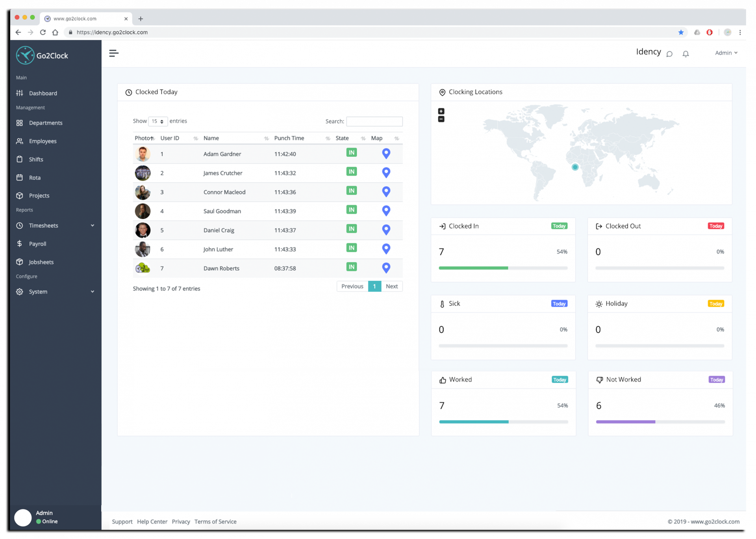
Task: Zoom in on the clocking map
Action: (441, 112)
